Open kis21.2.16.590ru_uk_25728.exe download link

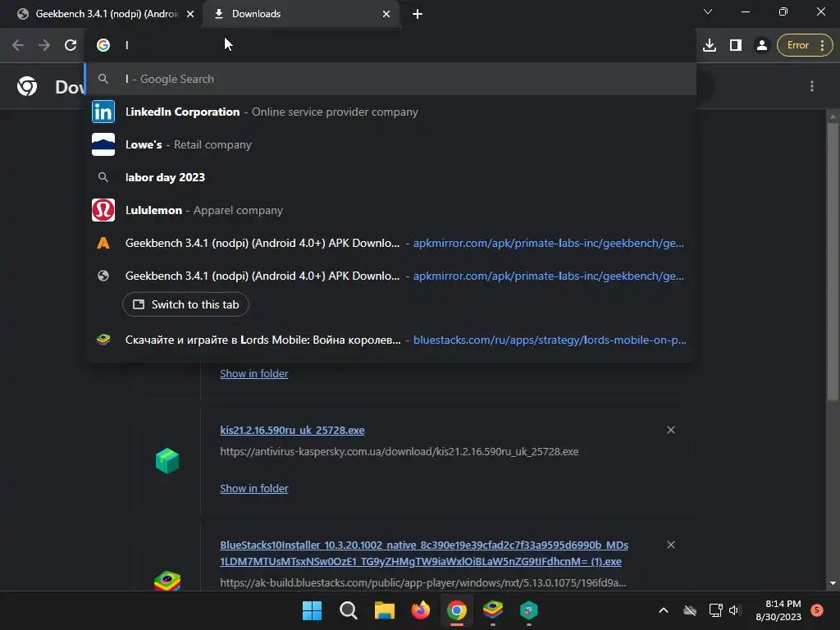[x=292, y=430]
